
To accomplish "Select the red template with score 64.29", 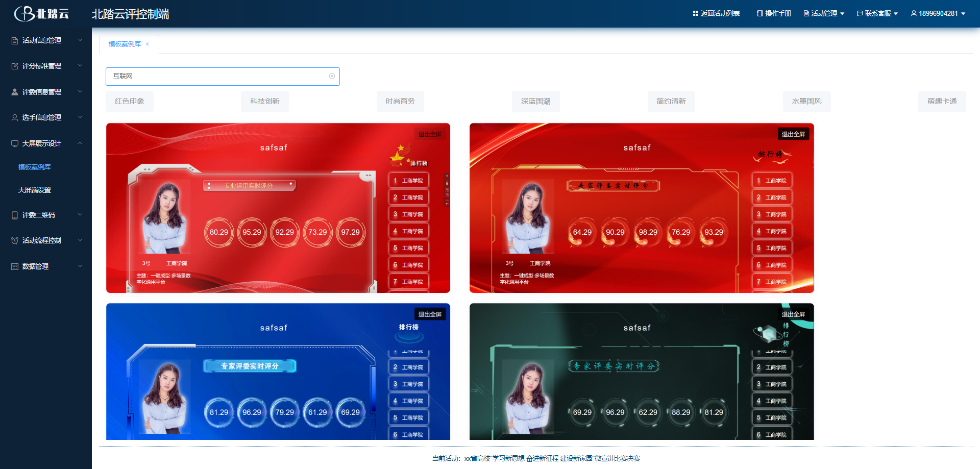I will click(642, 208).
